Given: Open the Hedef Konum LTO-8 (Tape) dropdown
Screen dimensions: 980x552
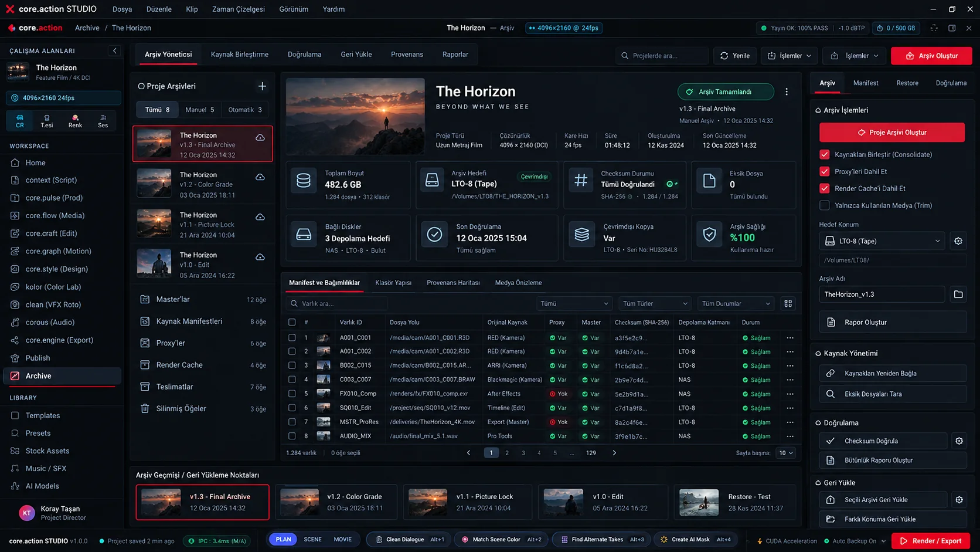Looking at the screenshot, I should (x=882, y=241).
